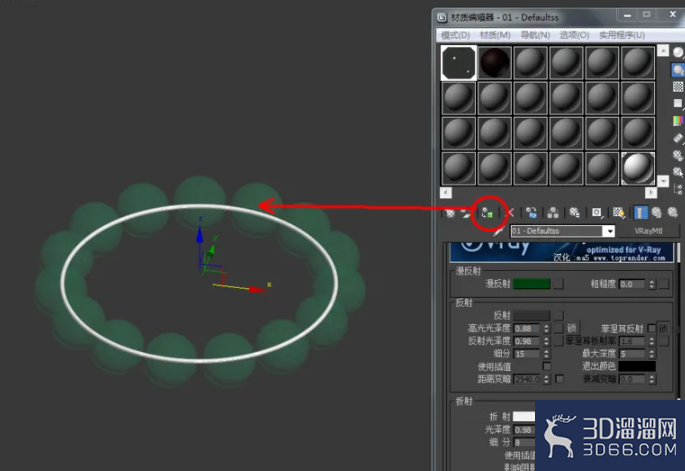Viewport: 685px width, 471px height.
Task: Click VRayMtl material type button
Action: 648,231
